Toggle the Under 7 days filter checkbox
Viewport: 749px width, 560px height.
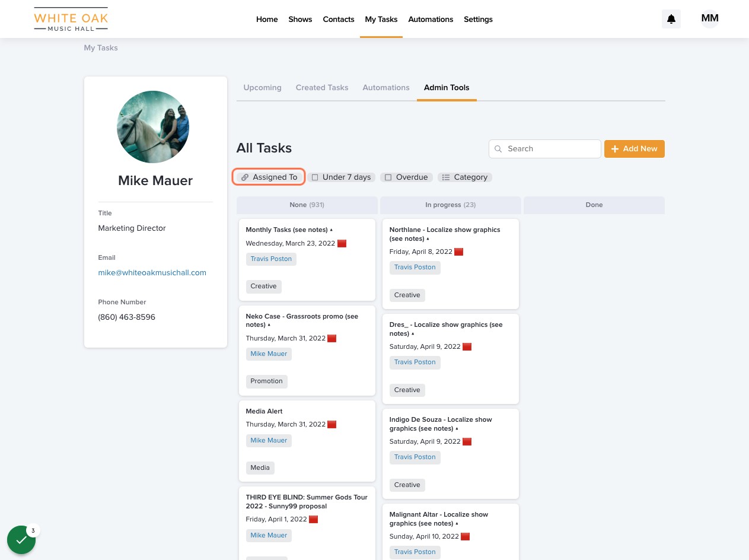coord(315,177)
